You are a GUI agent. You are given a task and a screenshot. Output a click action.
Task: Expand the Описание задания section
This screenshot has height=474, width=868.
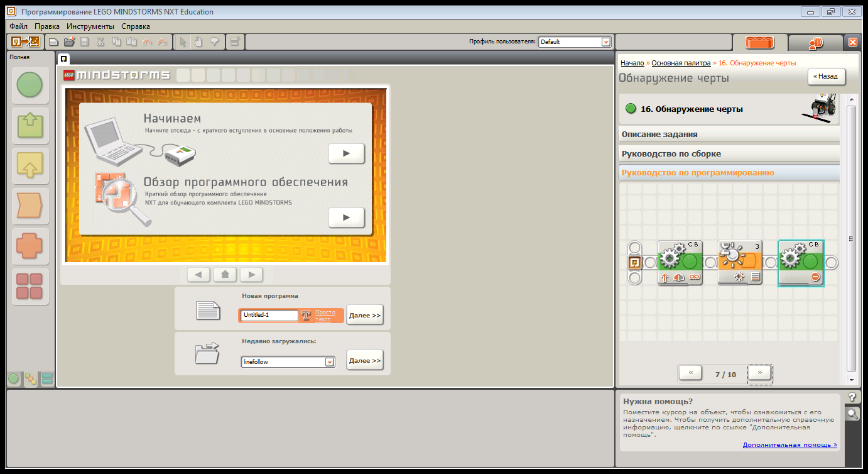pos(729,135)
